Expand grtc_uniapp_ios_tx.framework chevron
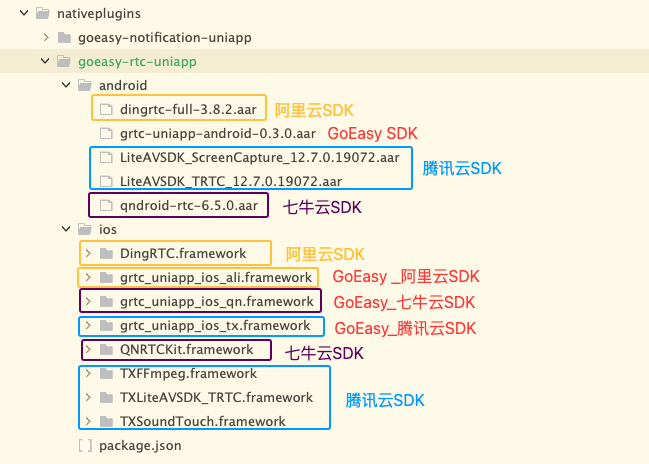 click(88, 325)
